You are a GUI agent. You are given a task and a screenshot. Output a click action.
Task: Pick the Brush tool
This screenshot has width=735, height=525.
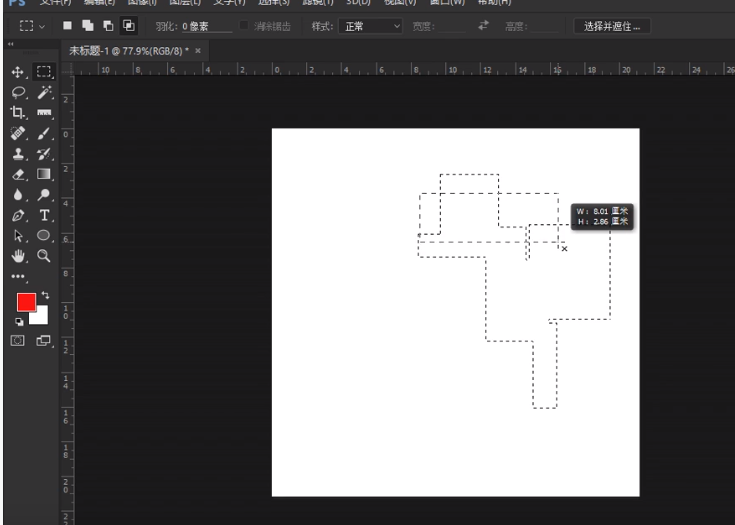tap(44, 133)
